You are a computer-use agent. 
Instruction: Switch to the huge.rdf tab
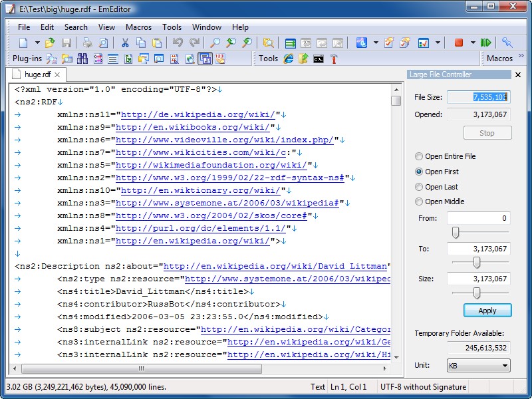click(37, 75)
